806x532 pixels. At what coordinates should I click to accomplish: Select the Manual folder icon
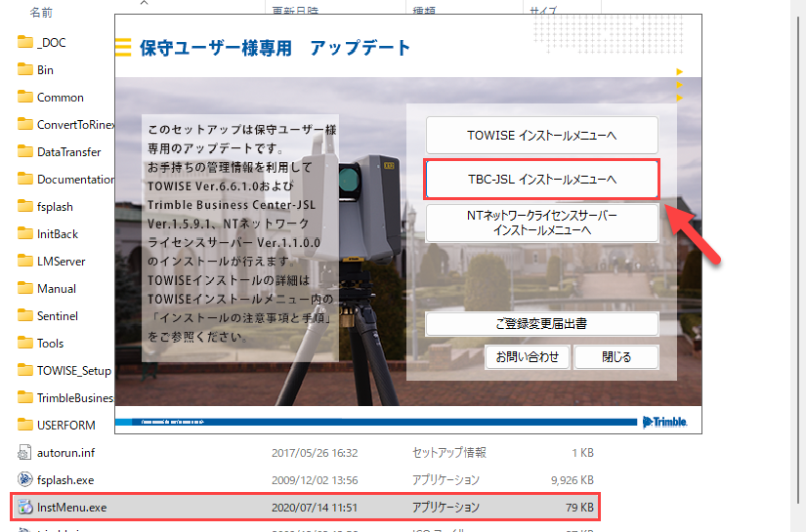[x=25, y=288]
